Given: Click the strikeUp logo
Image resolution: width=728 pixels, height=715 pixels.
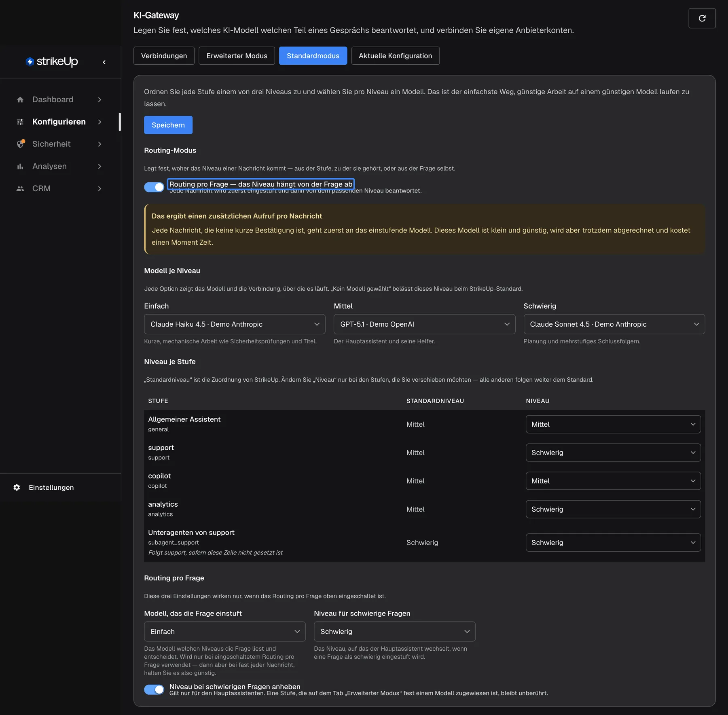Looking at the screenshot, I should (x=52, y=61).
